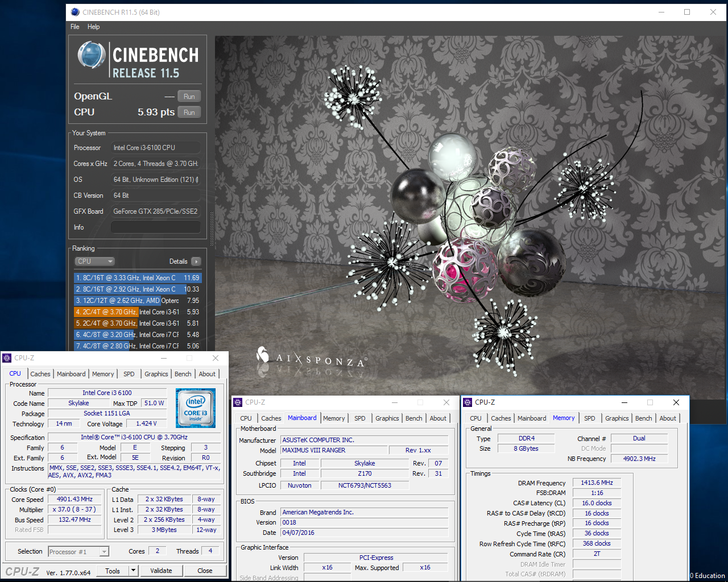Click DRAM Frequency value 1413.6 MHz
Viewport: 728px width, 582px height.
tap(597, 483)
